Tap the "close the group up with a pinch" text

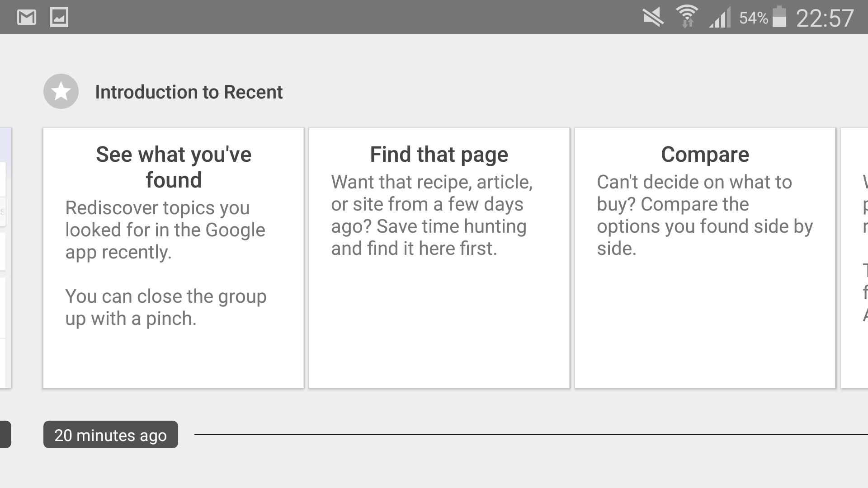point(165,307)
